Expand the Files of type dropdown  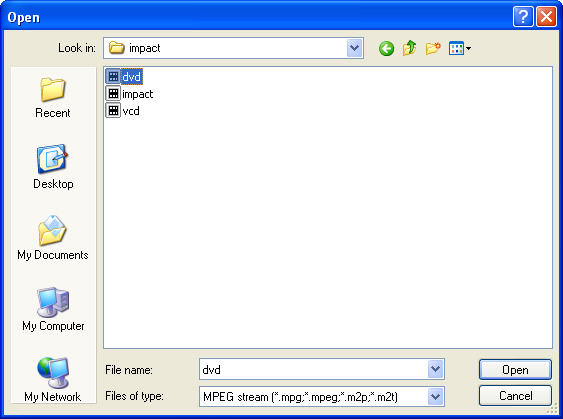pos(436,397)
